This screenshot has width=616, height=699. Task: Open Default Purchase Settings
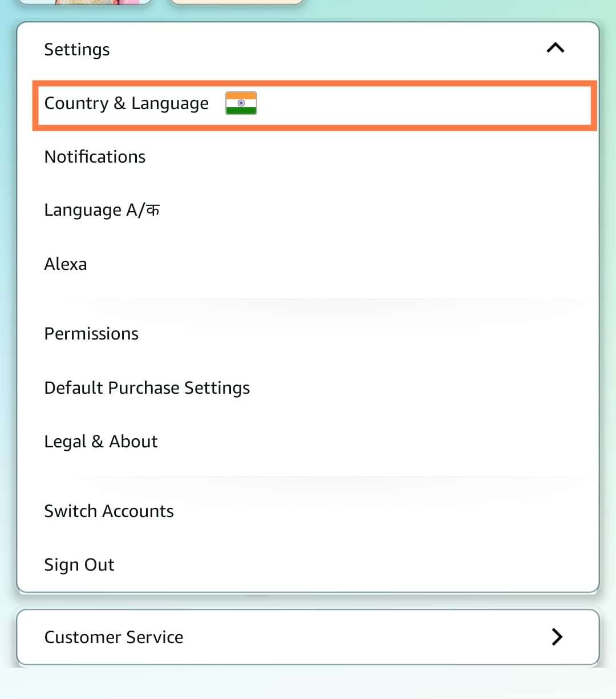coord(147,387)
